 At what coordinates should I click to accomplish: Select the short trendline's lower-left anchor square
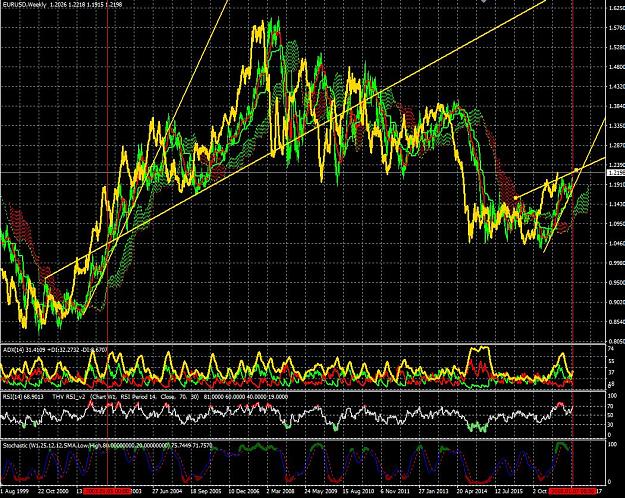click(x=515, y=198)
